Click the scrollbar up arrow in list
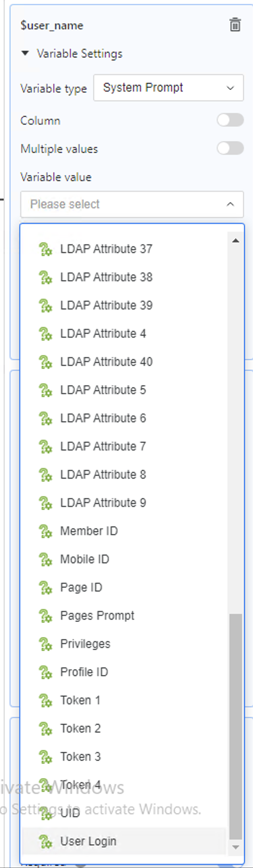 coord(235,240)
